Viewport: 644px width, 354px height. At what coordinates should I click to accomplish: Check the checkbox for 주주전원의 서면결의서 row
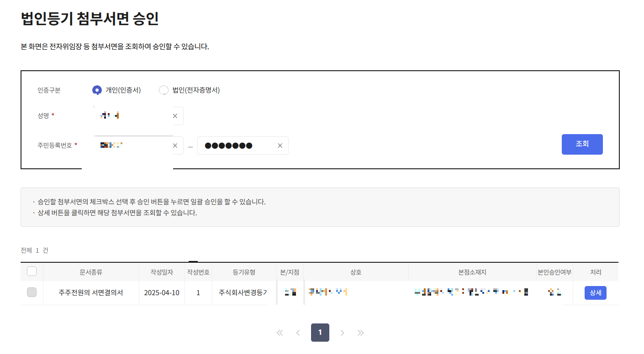(x=31, y=292)
